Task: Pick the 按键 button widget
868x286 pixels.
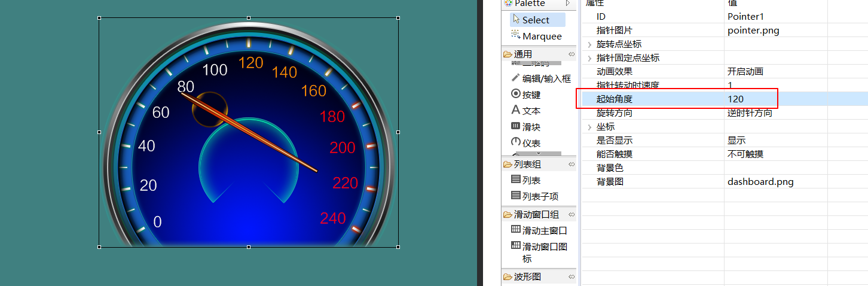Action: pos(526,95)
